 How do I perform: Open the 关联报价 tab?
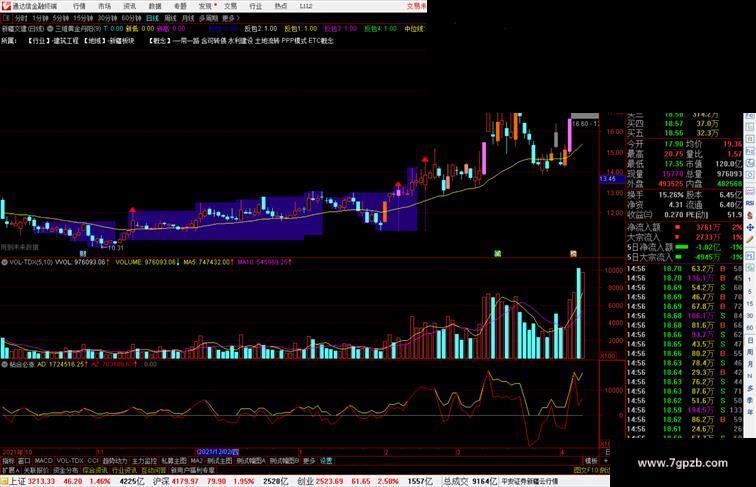pos(36,470)
